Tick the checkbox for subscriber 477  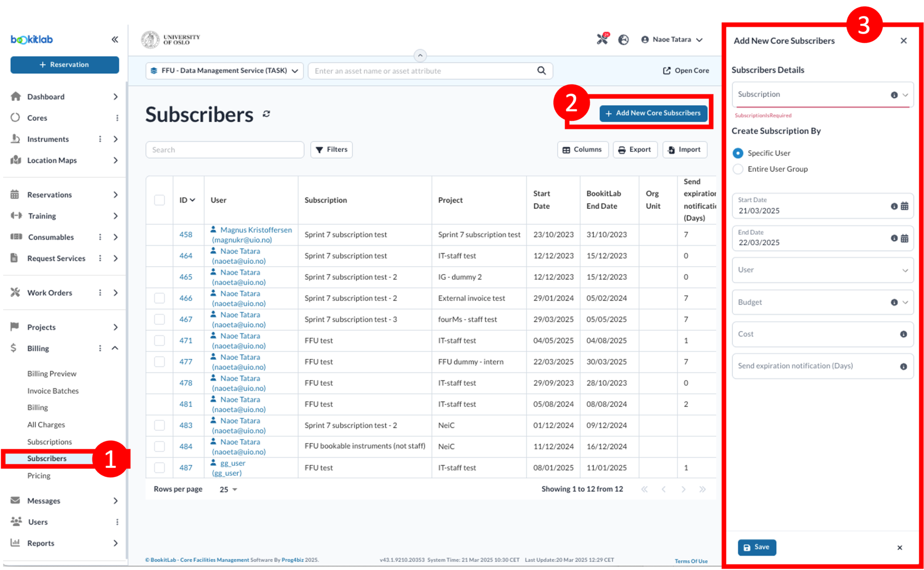click(x=159, y=362)
